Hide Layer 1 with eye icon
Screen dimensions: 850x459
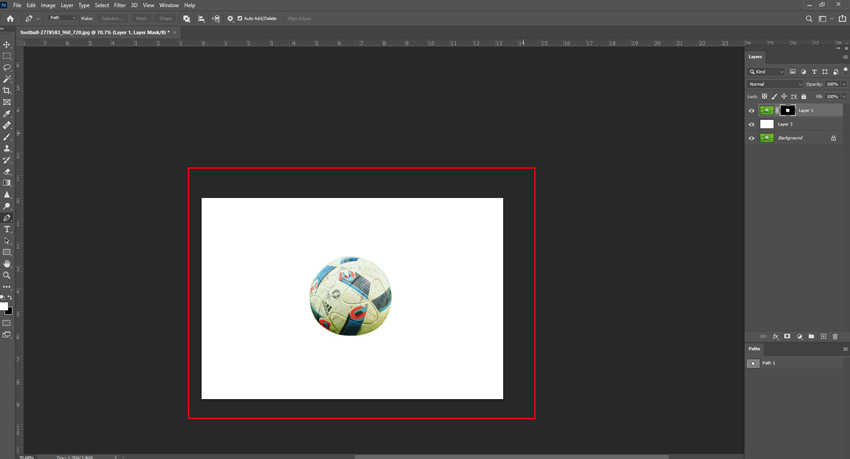[751, 111]
